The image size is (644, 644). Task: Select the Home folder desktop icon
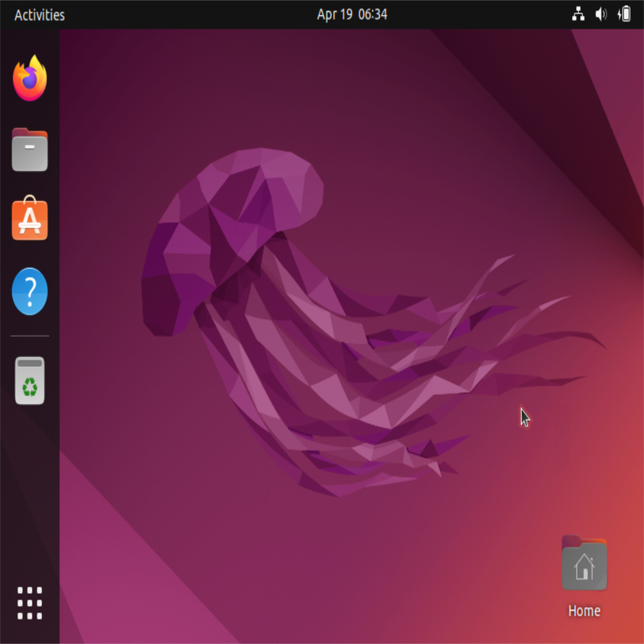tap(584, 563)
